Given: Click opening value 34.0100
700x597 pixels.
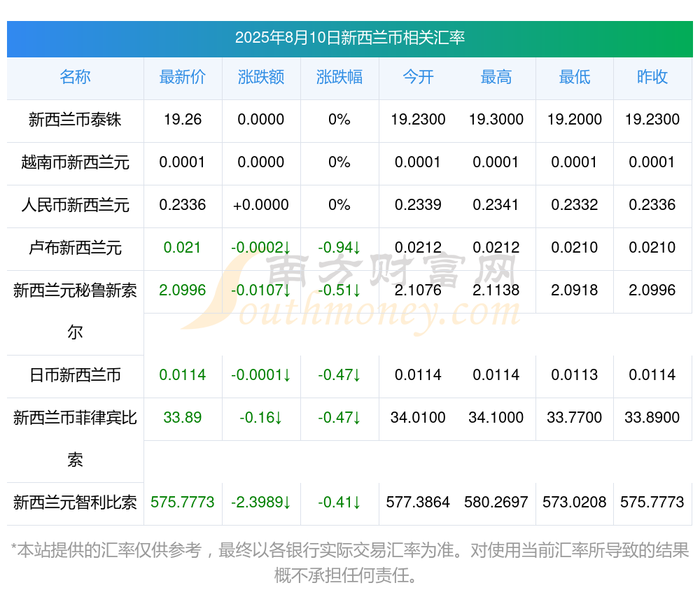Looking at the screenshot, I should [418, 418].
